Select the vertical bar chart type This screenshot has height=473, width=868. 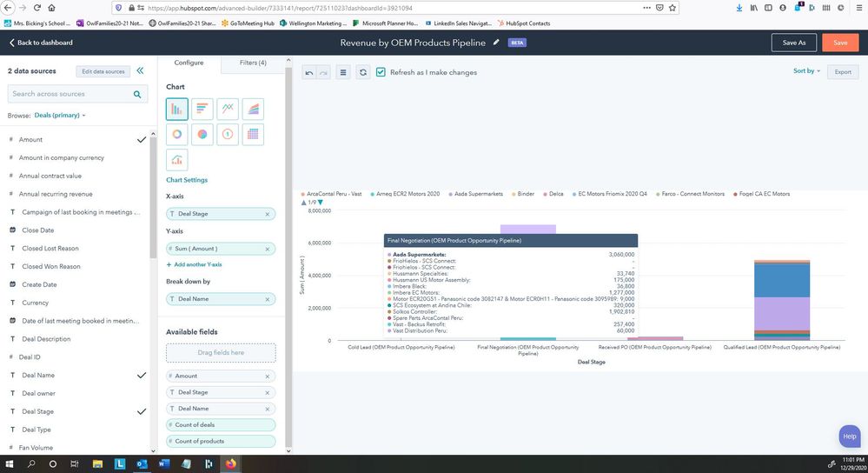(x=176, y=109)
